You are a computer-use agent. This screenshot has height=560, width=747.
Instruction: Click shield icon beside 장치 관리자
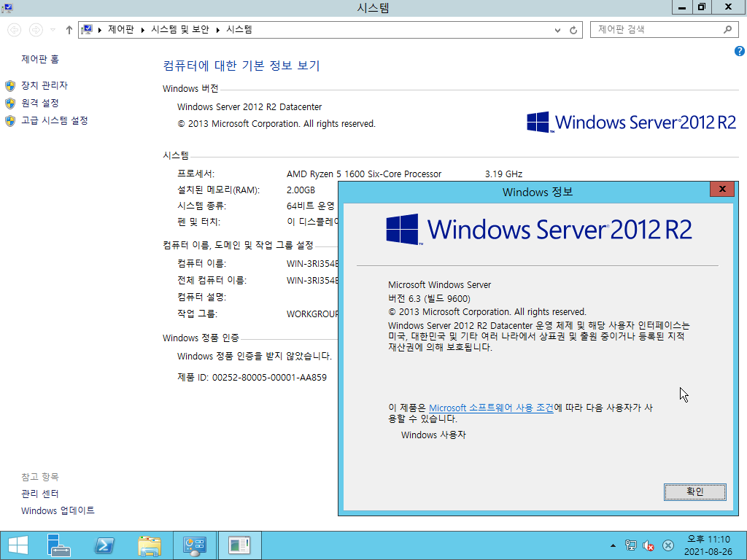(10, 86)
